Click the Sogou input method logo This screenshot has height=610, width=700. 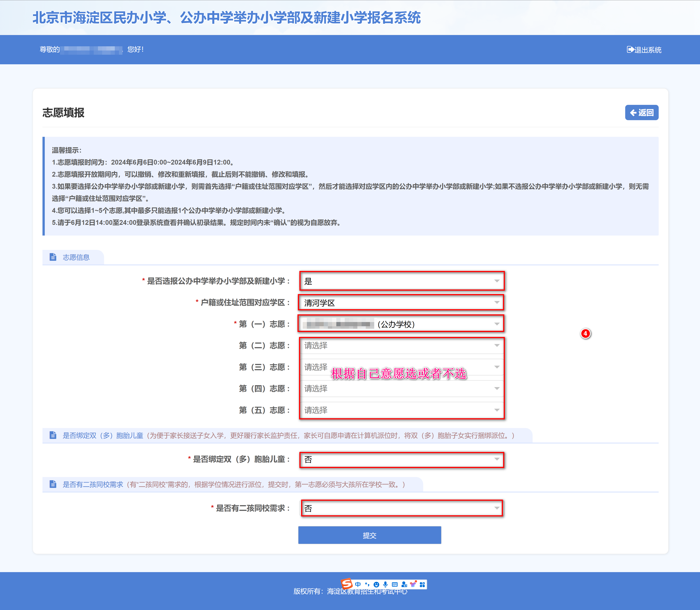click(x=347, y=584)
